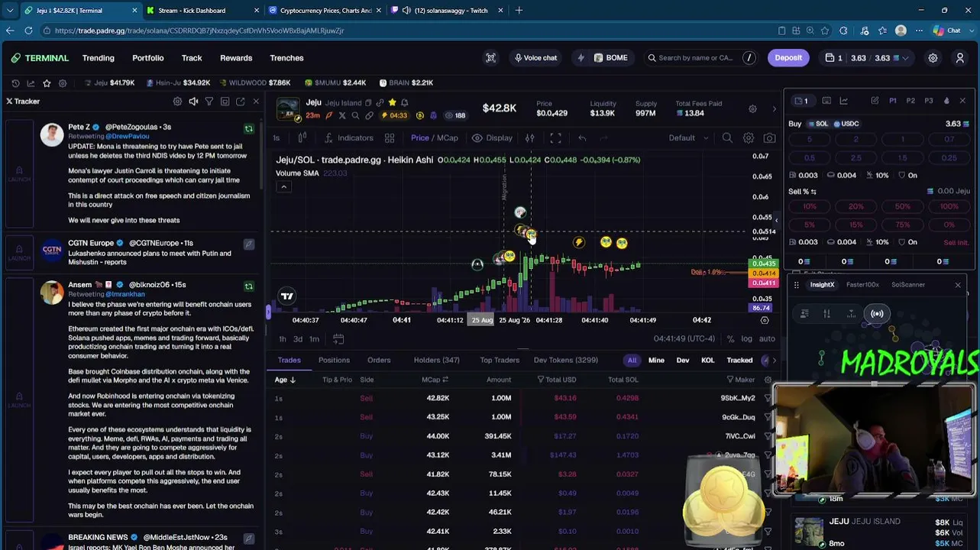Sort trades by Age column
The height and width of the screenshot is (550, 980).
tap(285, 380)
